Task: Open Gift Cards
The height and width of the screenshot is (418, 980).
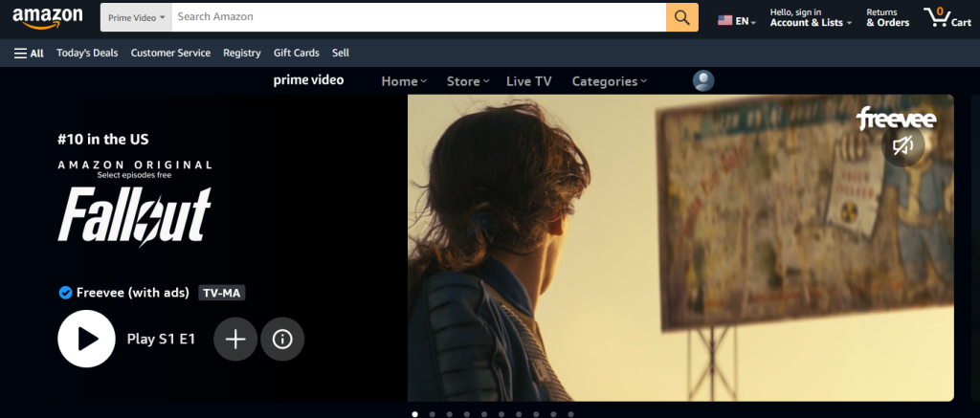Action: point(297,54)
